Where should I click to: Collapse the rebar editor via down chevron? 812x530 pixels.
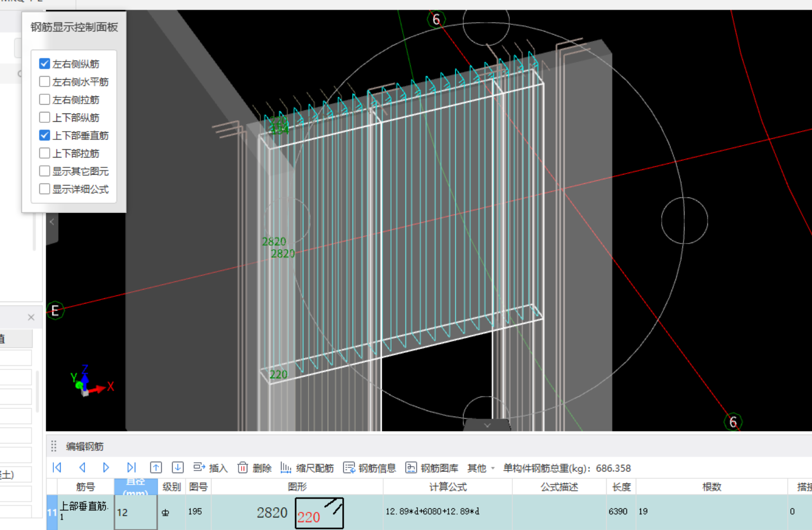(487, 425)
